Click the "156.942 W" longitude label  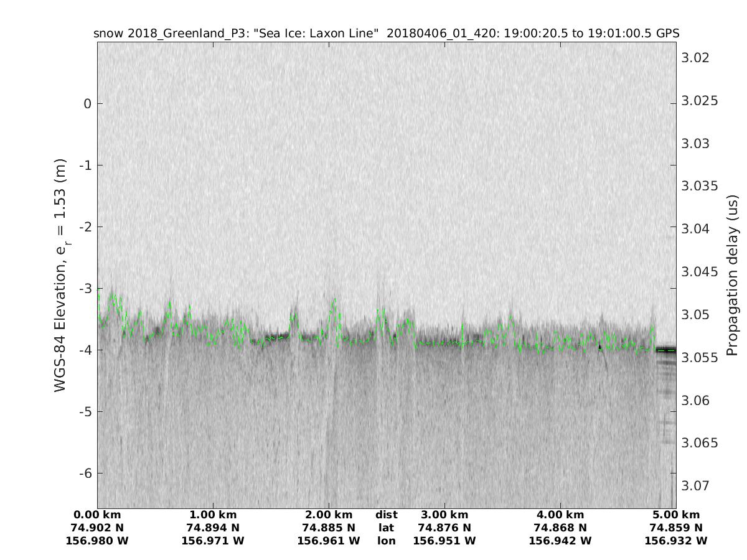click(x=560, y=541)
